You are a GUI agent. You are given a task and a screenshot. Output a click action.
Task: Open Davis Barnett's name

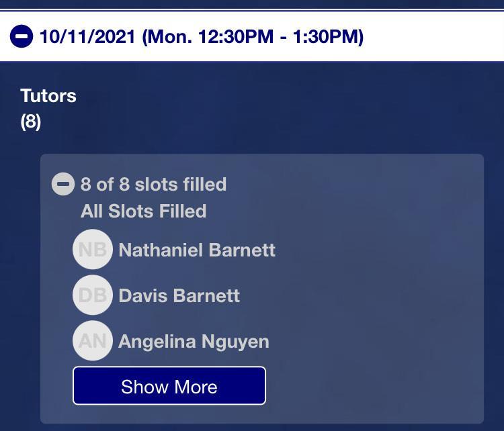click(x=179, y=295)
